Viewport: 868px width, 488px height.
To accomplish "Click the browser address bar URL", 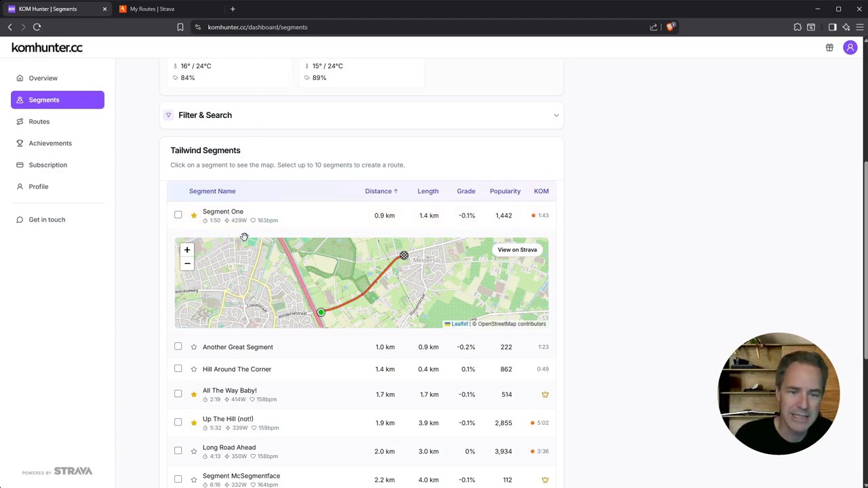I will pos(258,27).
